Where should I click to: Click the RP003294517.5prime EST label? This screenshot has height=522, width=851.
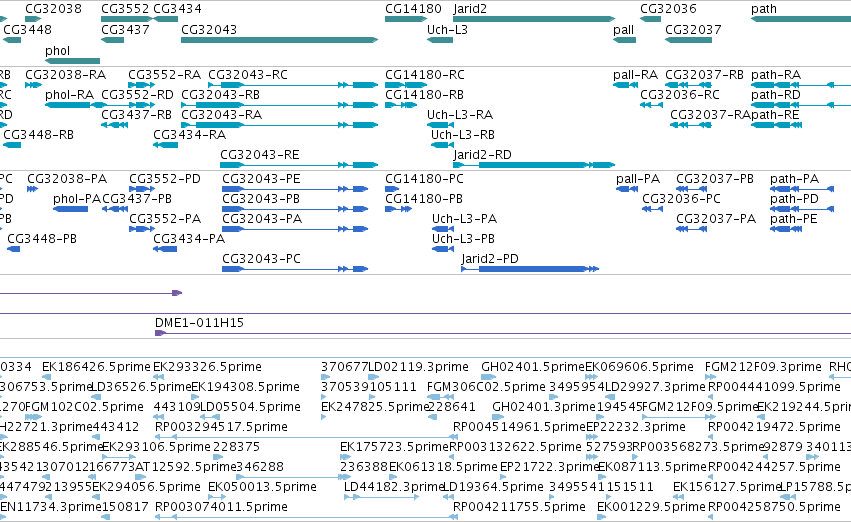tap(221, 426)
